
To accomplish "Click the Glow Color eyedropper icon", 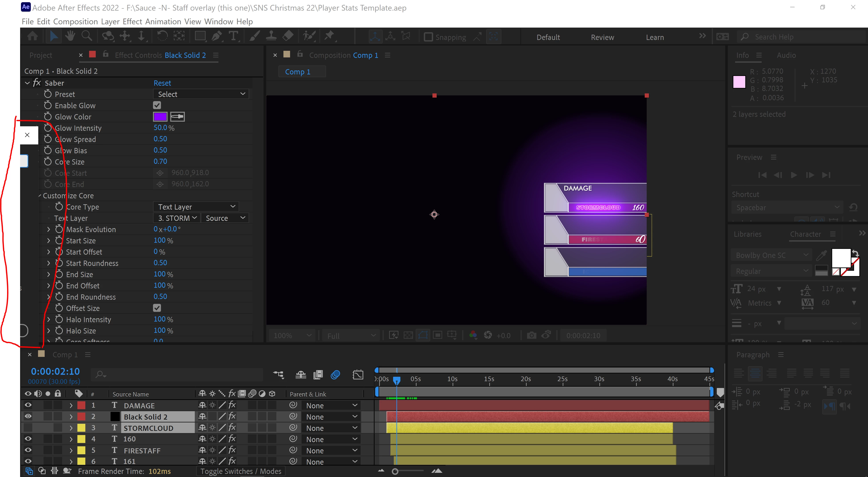I will click(x=177, y=117).
